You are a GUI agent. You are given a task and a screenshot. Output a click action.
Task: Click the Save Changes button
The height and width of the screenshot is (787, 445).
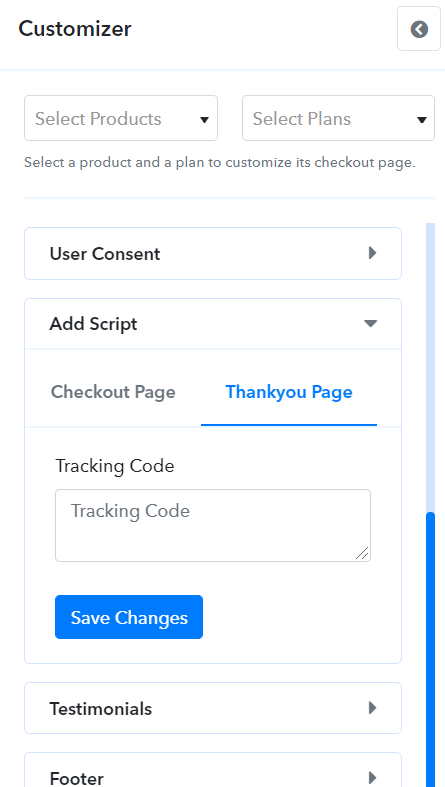tap(129, 617)
